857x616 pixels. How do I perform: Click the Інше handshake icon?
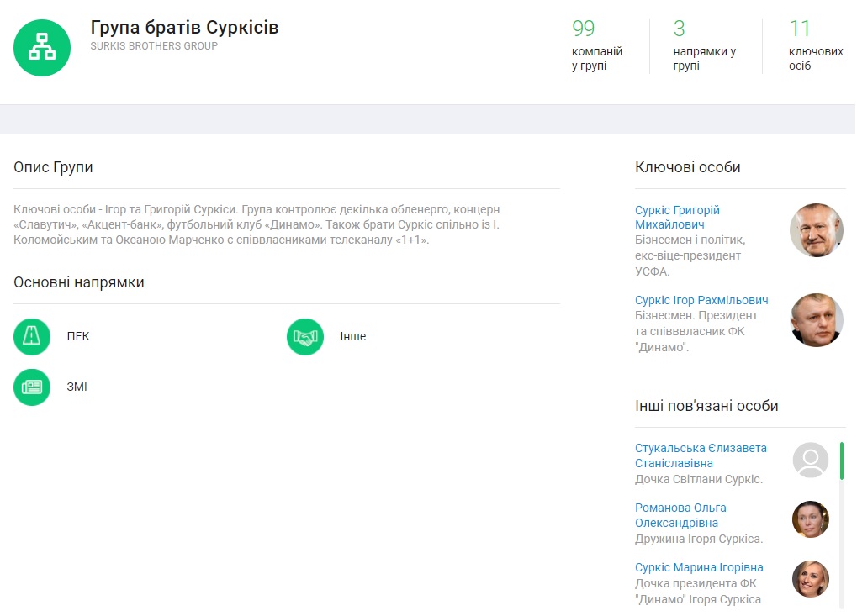(305, 337)
